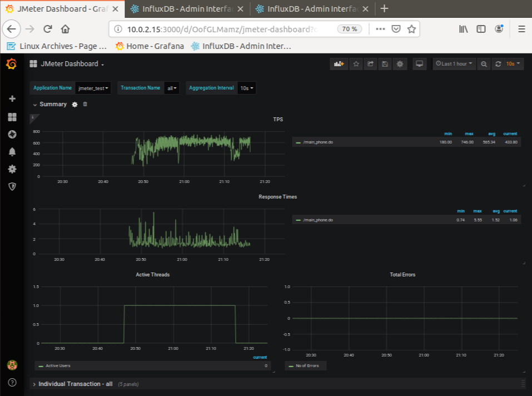Click the TPS legend color line swatch
This screenshot has height=396, width=532.
coord(298,142)
